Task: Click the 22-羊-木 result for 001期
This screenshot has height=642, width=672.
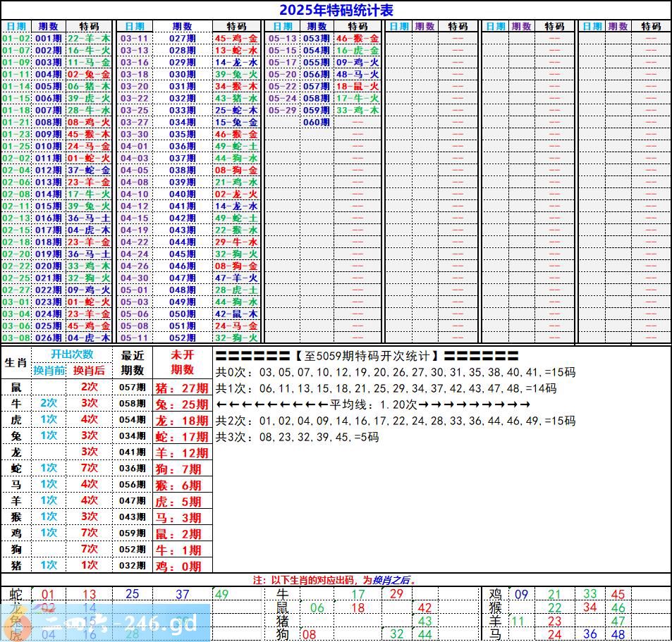Action: click(x=89, y=38)
